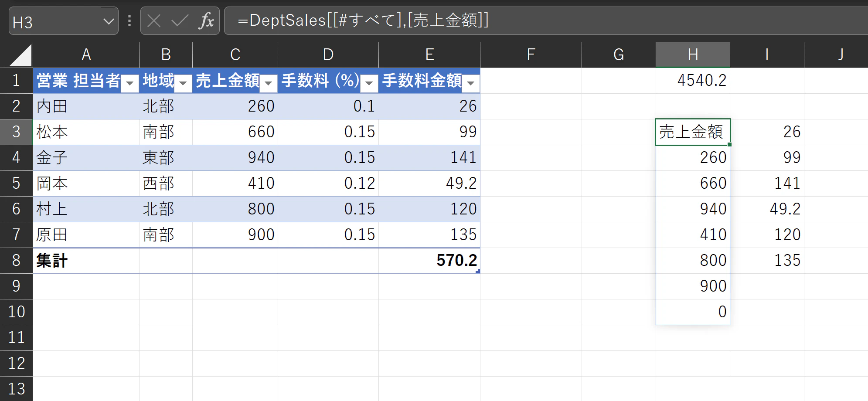Select cell with name 岡本
868x401 pixels.
point(86,184)
